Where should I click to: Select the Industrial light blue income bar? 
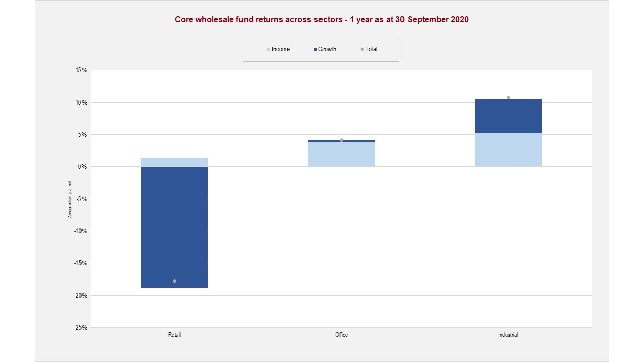508,150
